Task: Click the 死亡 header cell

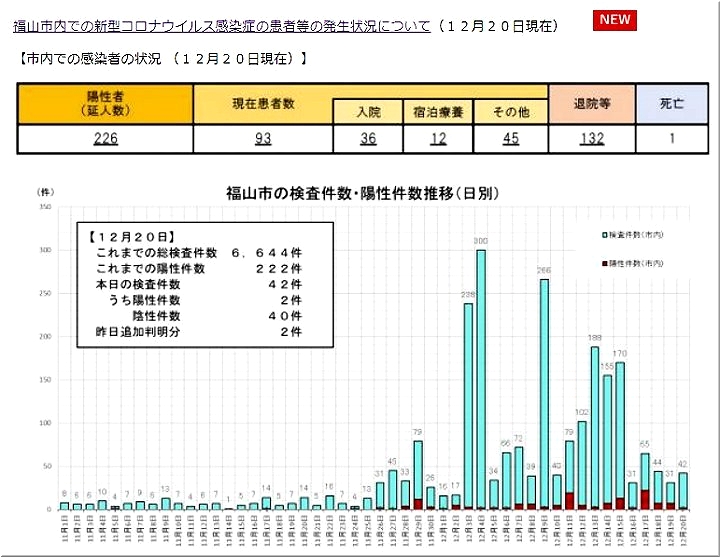Action: (x=673, y=104)
